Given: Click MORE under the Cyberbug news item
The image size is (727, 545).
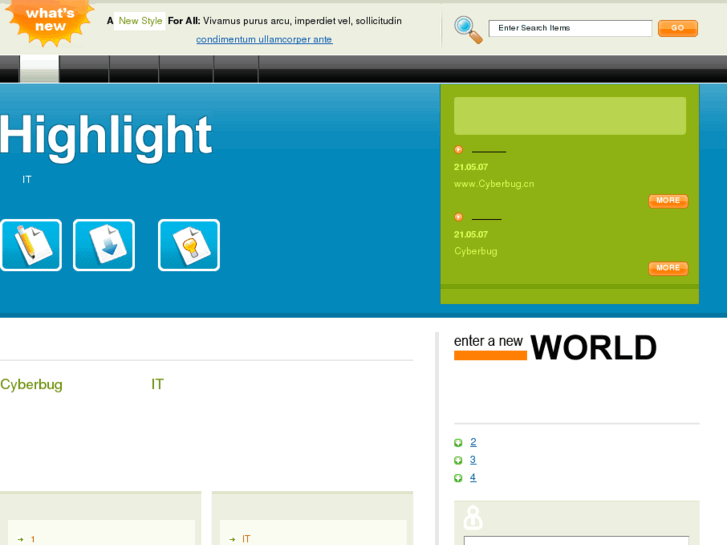Looking at the screenshot, I should (x=668, y=268).
